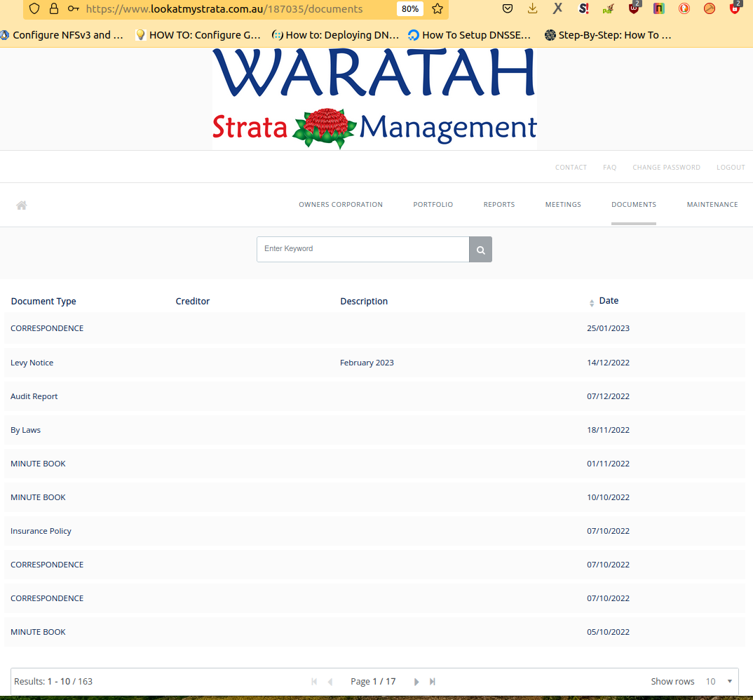Viewport: 753px width, 700px height.
Task: Click the 'February 2023' description
Action: click(367, 363)
